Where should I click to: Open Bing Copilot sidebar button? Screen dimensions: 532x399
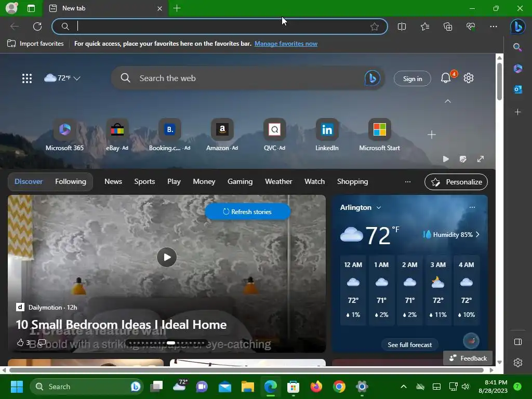pyautogui.click(x=518, y=26)
